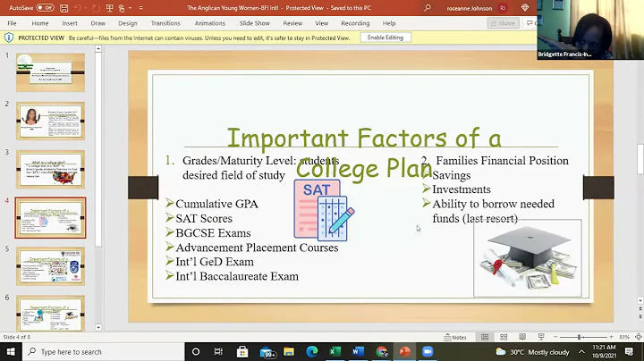Open Zoom app from the taskbar
644x361 pixels.
[428, 351]
